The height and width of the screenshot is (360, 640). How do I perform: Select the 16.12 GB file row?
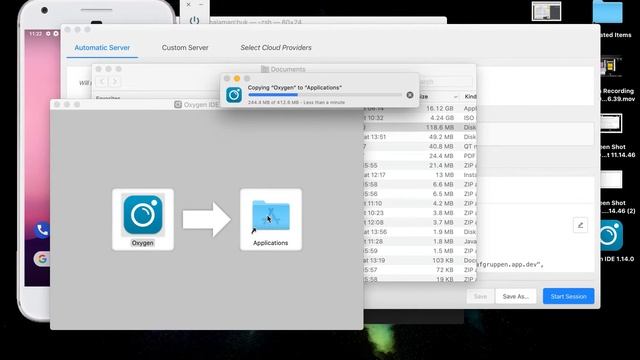[x=420, y=109]
